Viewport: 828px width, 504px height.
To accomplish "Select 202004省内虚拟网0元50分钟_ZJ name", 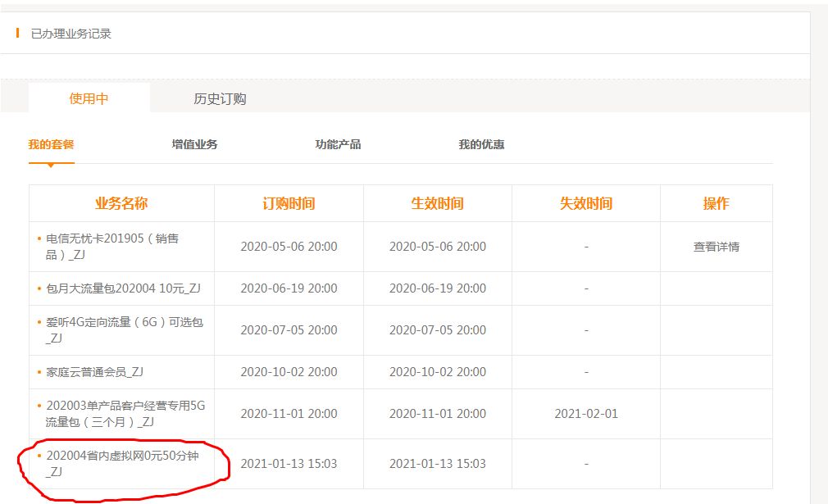I will (122, 463).
